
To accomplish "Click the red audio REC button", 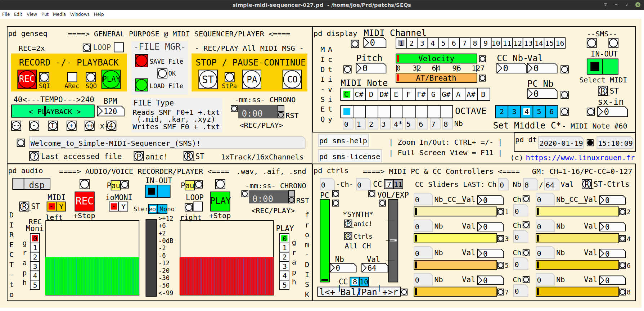I will click(85, 201).
